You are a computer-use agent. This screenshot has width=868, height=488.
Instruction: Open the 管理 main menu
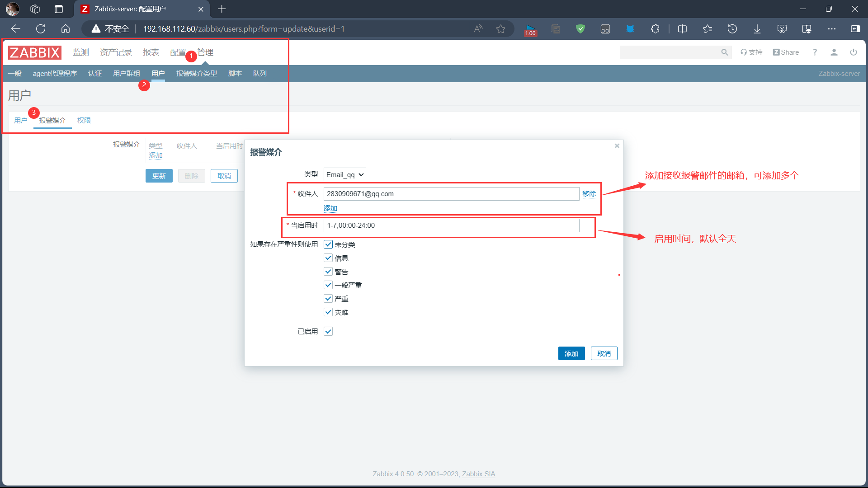point(205,52)
